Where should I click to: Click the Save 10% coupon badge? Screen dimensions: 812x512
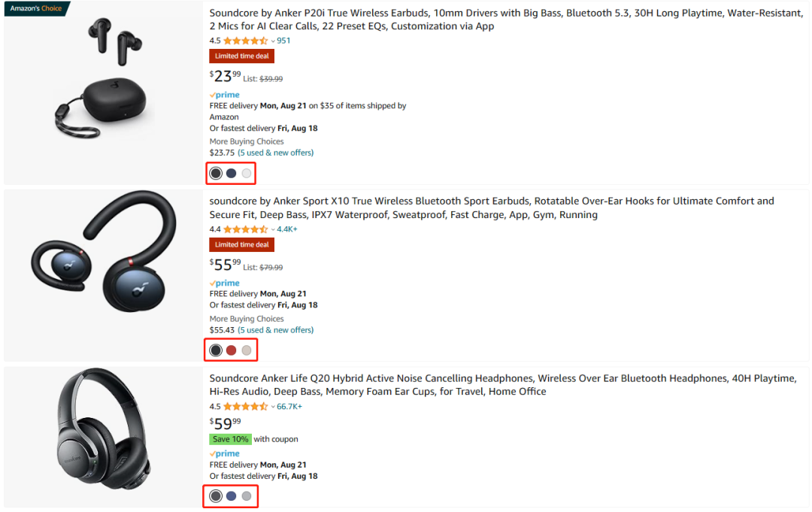tap(230, 439)
